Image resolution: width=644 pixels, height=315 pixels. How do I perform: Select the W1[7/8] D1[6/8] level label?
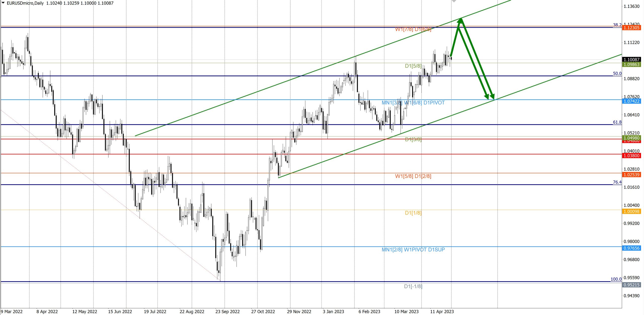pyautogui.click(x=413, y=29)
